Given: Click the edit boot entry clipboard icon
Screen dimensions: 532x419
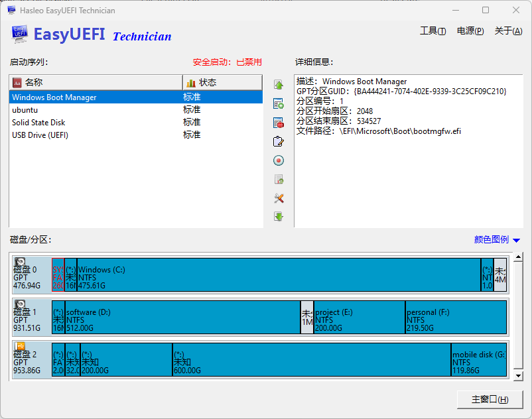Looking at the screenshot, I should (x=279, y=141).
